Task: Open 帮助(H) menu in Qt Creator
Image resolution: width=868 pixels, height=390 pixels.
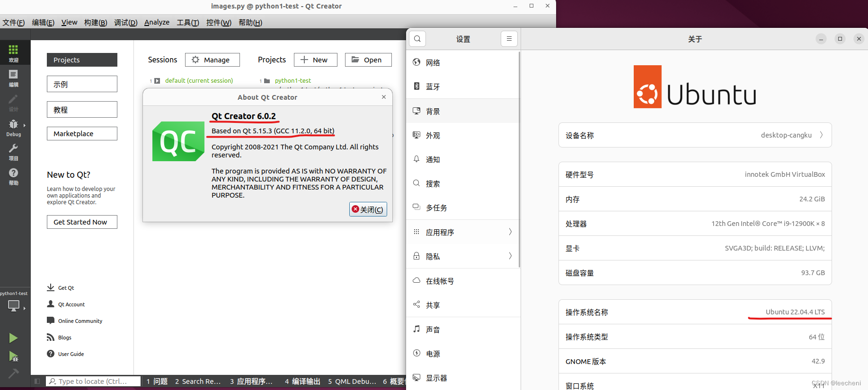Action: coord(250,22)
